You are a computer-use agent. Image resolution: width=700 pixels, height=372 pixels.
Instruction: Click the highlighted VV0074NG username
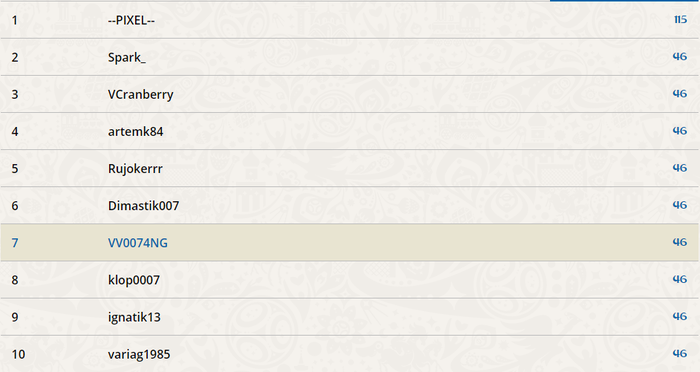point(138,242)
